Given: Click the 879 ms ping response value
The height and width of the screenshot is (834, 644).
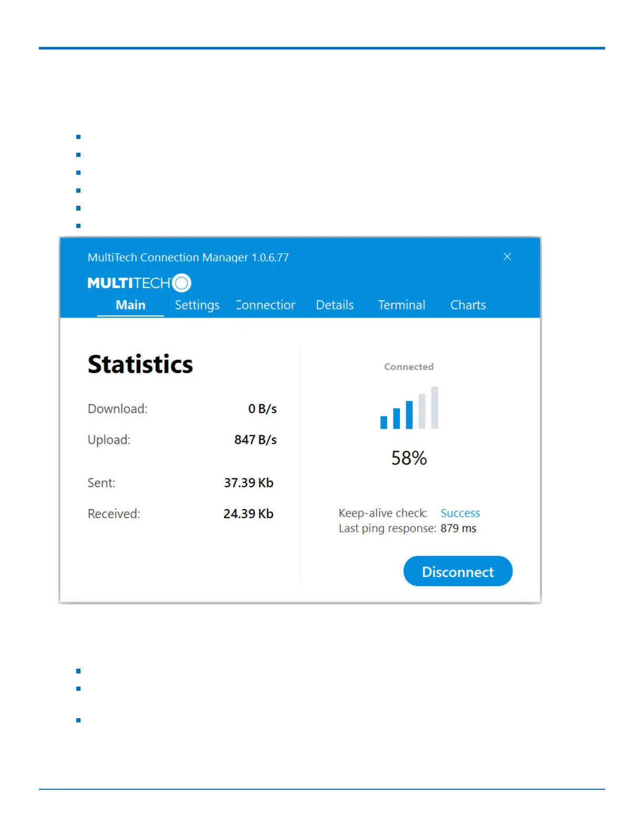Looking at the screenshot, I should 458,528.
